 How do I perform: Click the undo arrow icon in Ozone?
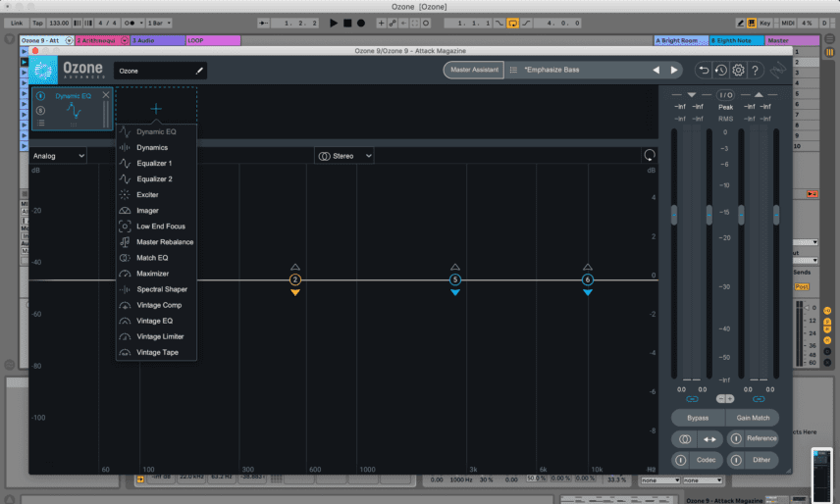704,70
